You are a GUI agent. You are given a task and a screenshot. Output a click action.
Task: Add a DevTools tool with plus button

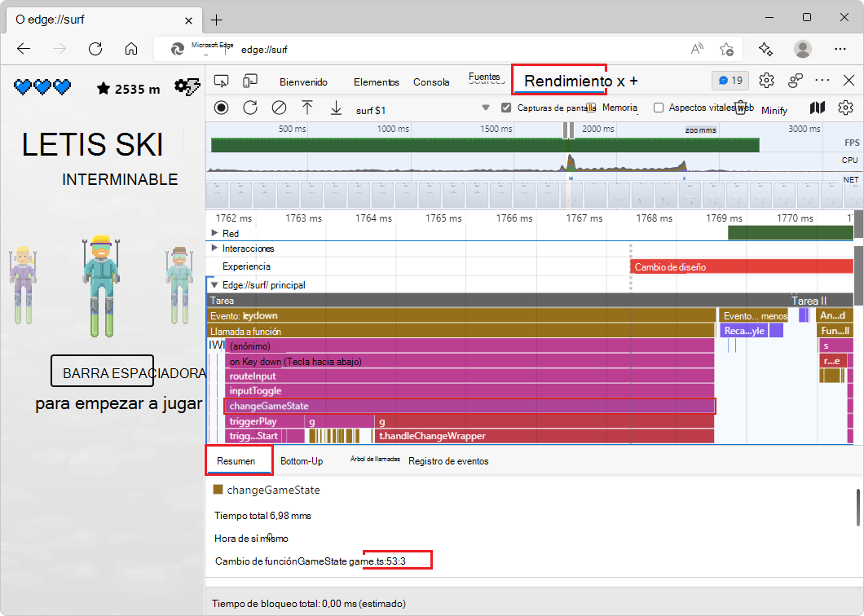pyautogui.click(x=633, y=81)
